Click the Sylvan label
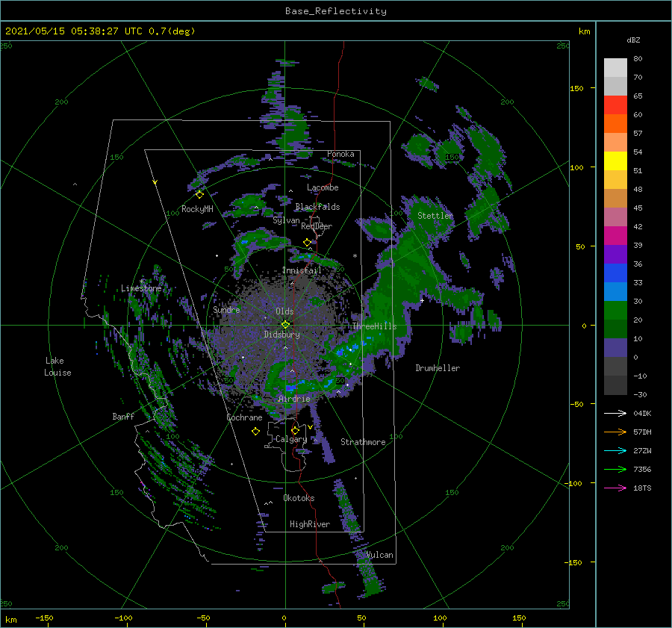Viewport: 672px width, 628px height. tap(286, 220)
